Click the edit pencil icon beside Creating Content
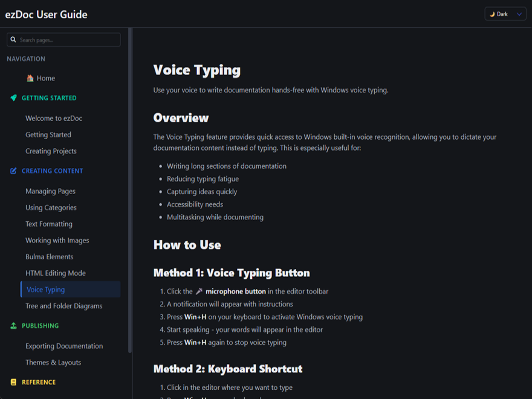The height and width of the screenshot is (399, 532). [13, 171]
